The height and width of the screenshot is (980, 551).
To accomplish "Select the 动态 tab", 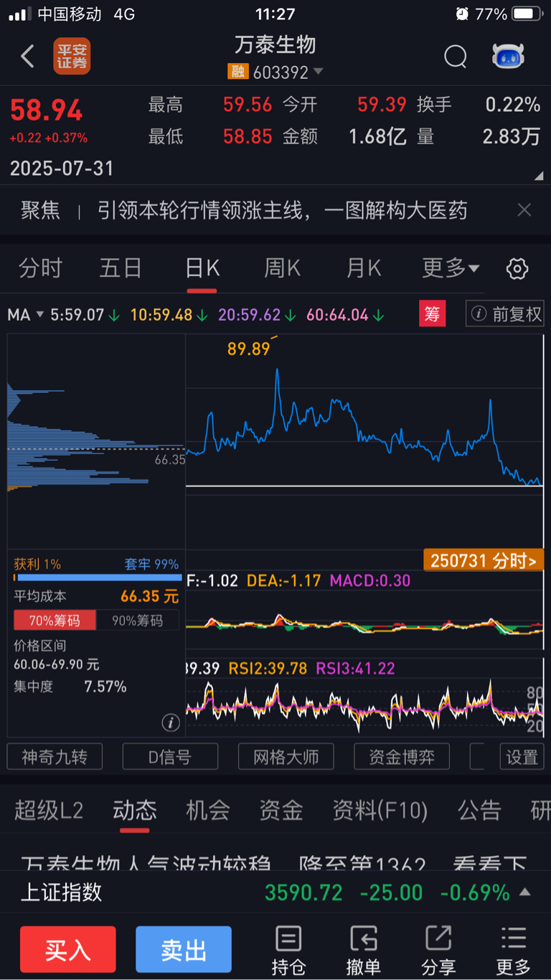I will point(134,811).
